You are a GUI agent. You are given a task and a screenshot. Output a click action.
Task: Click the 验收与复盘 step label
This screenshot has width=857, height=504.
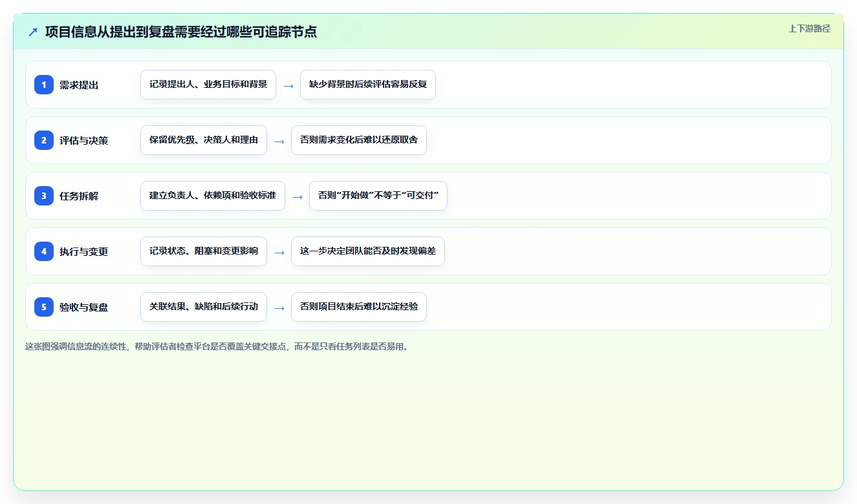point(83,307)
